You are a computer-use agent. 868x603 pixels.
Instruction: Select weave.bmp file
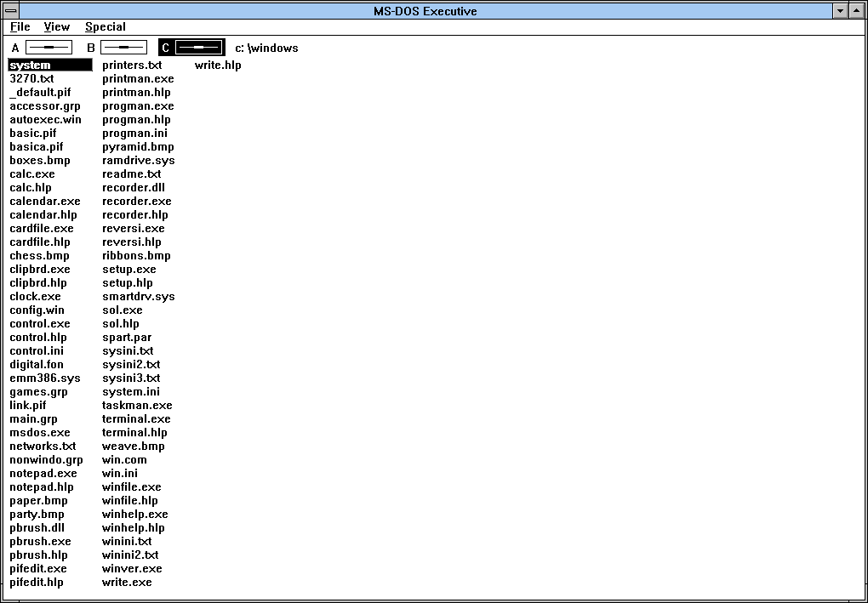(x=133, y=446)
